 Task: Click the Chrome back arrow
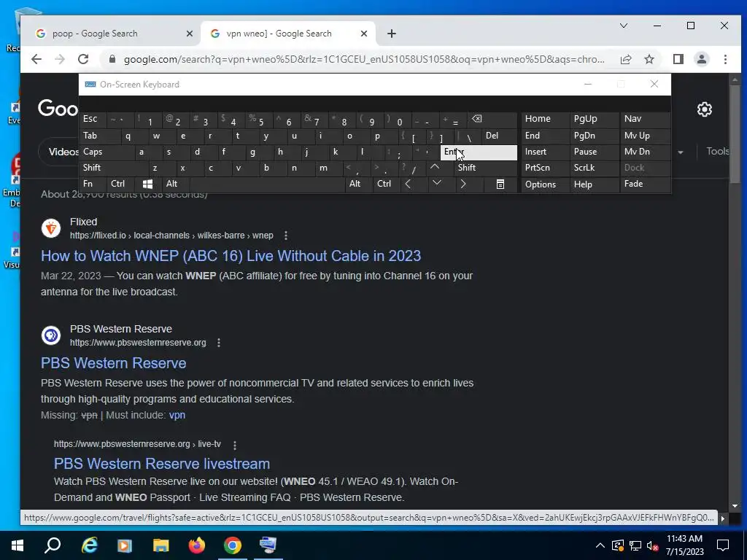click(x=36, y=59)
